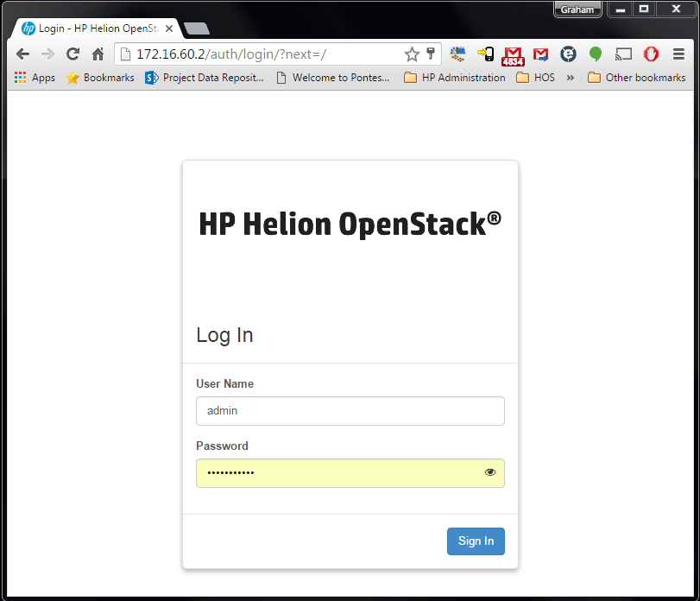This screenshot has height=601, width=700.
Task: Navigate back to the previous page
Action: (23, 54)
